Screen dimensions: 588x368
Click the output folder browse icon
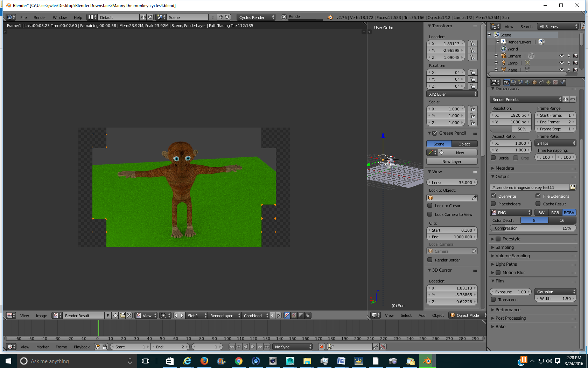573,187
